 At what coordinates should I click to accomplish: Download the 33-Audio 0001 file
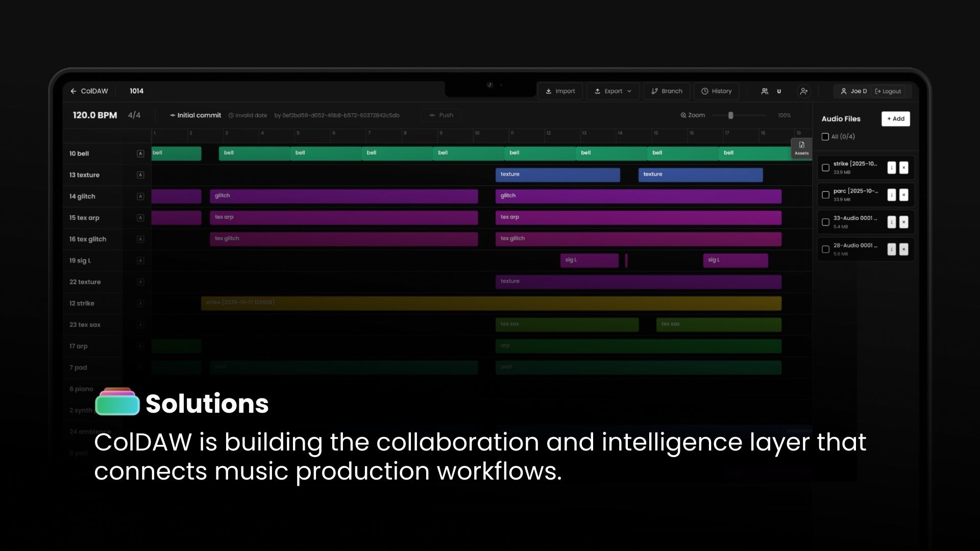pos(892,222)
